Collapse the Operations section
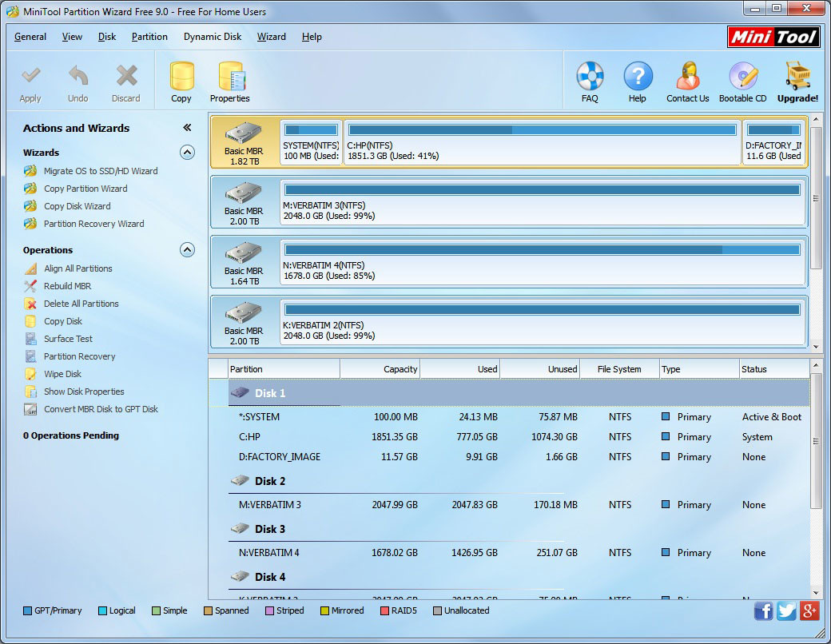 click(x=187, y=250)
